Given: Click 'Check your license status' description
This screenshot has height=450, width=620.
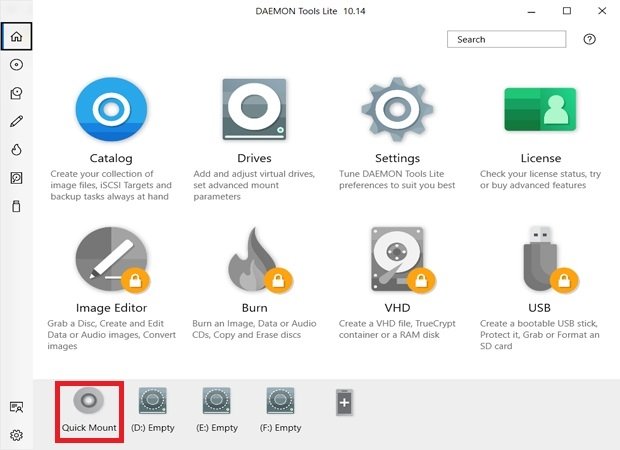Looking at the screenshot, I should click(540, 180).
